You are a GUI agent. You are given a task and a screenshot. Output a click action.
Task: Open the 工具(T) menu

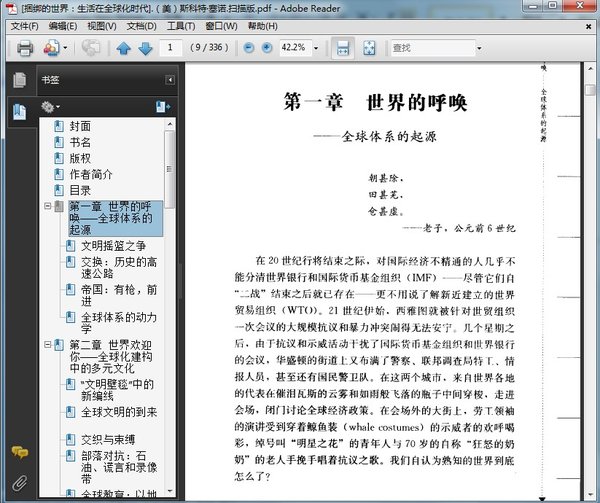(181, 26)
